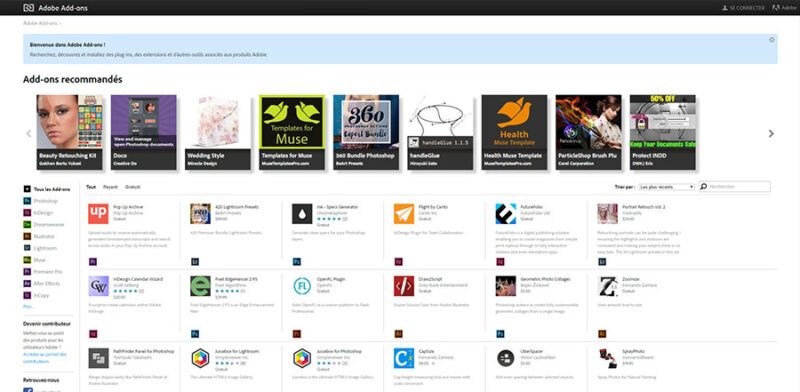Open the Templates for Muse thumbnail

point(292,132)
